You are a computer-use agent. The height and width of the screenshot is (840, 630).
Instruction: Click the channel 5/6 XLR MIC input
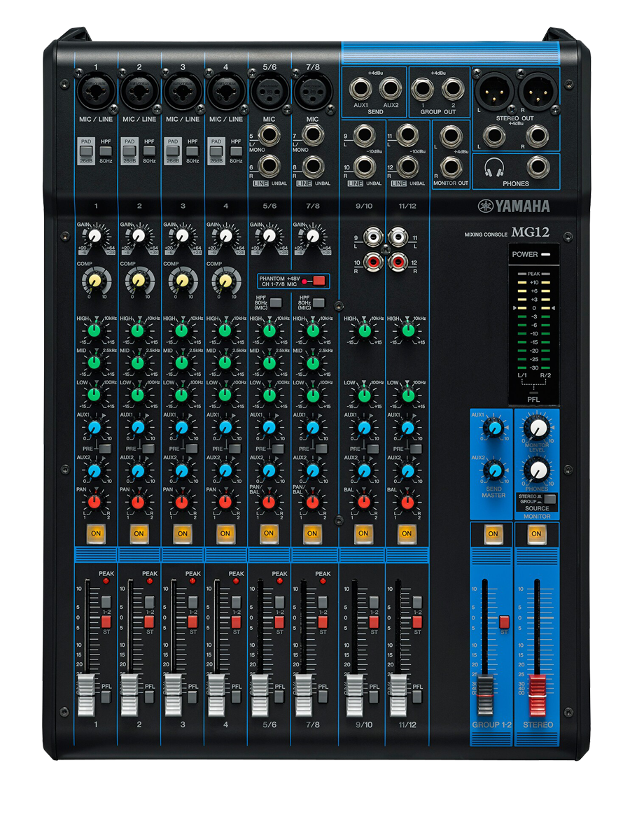coord(269,92)
